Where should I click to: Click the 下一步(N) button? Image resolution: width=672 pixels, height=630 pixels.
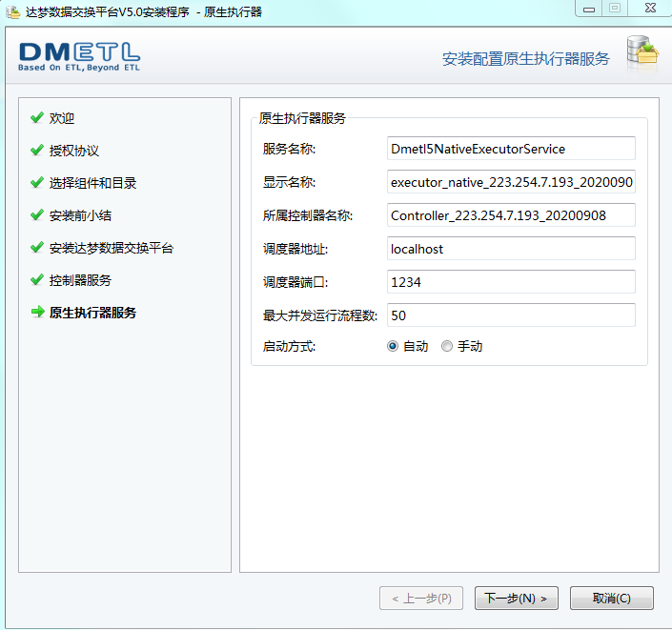point(517,598)
